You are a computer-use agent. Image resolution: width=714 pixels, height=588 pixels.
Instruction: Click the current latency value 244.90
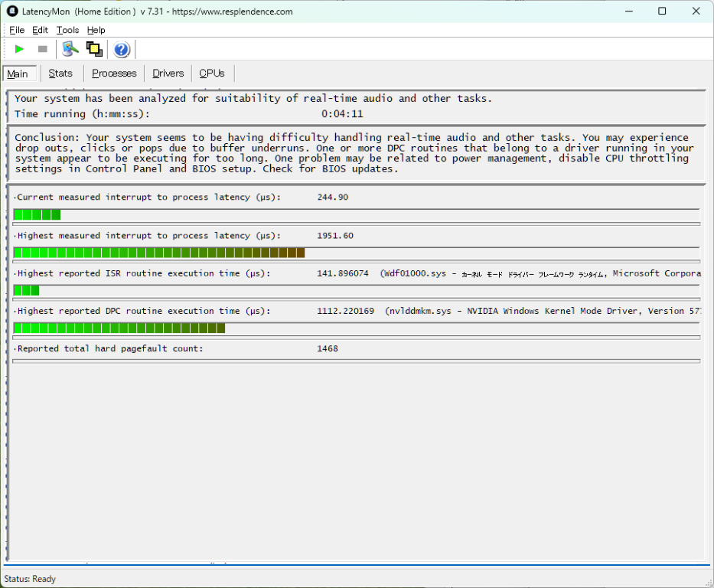332,198
